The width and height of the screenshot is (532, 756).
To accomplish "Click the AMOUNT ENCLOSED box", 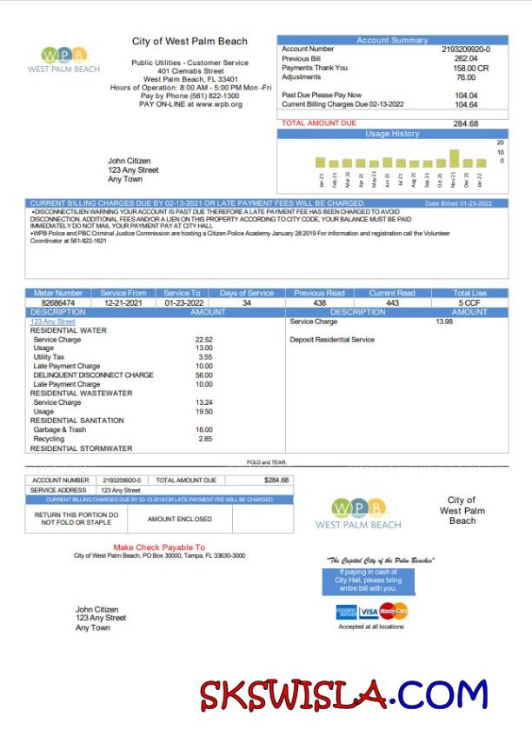I will [x=179, y=519].
